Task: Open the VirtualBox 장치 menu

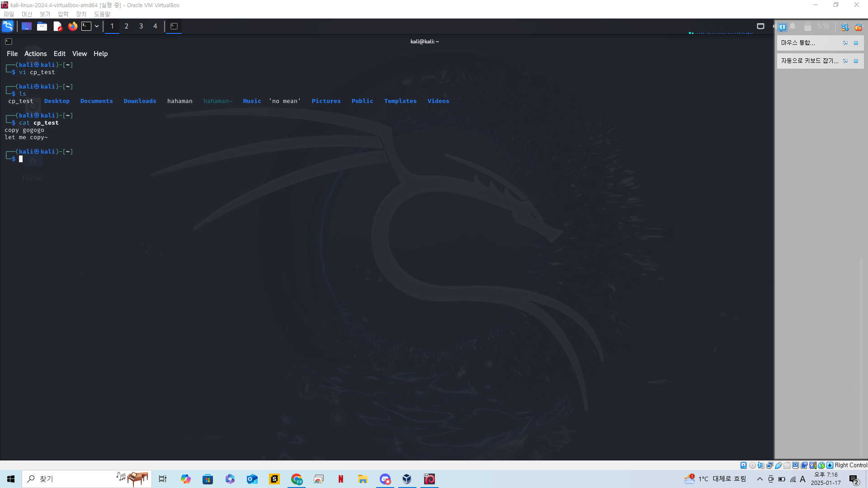Action: [x=81, y=14]
